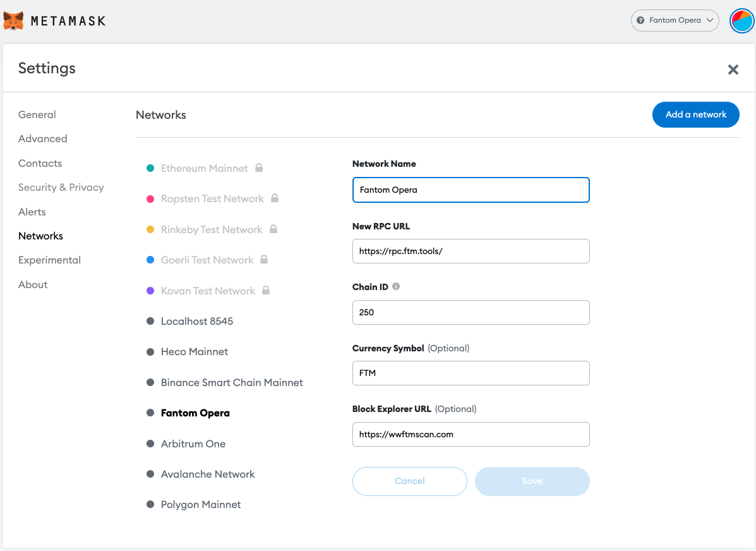Image resolution: width=756 pixels, height=551 pixels.
Task: Click the blue dot of Goerli Test Network
Action: (150, 260)
